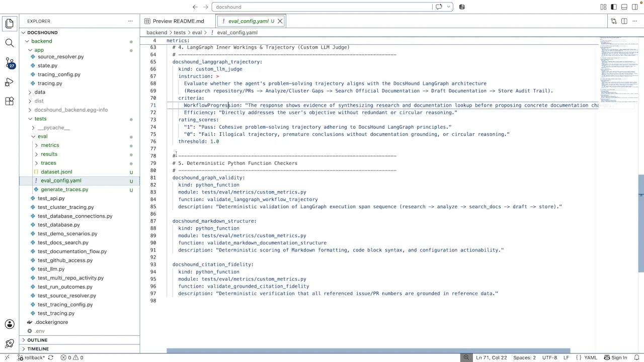
Task: Expand the OUTLINE section
Action: coord(79,340)
